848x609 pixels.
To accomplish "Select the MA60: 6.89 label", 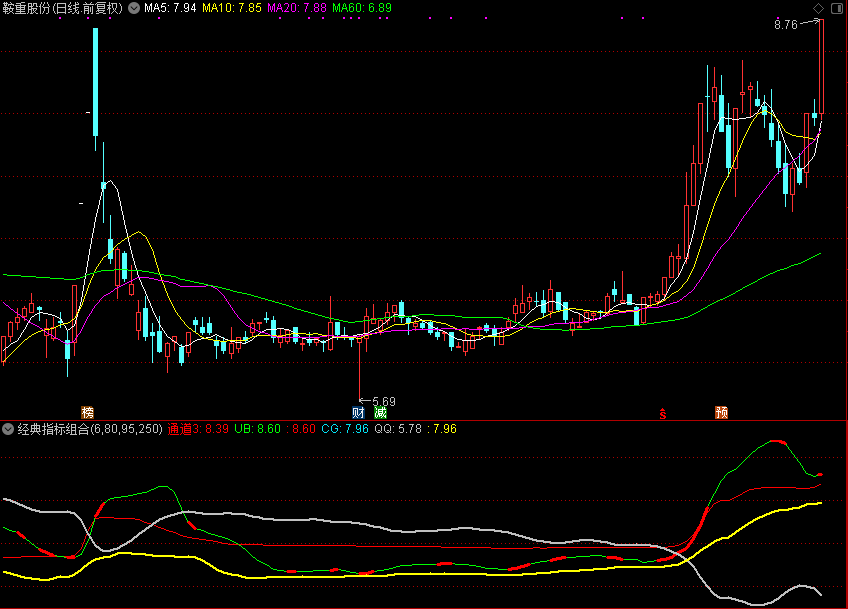I will click(x=362, y=8).
